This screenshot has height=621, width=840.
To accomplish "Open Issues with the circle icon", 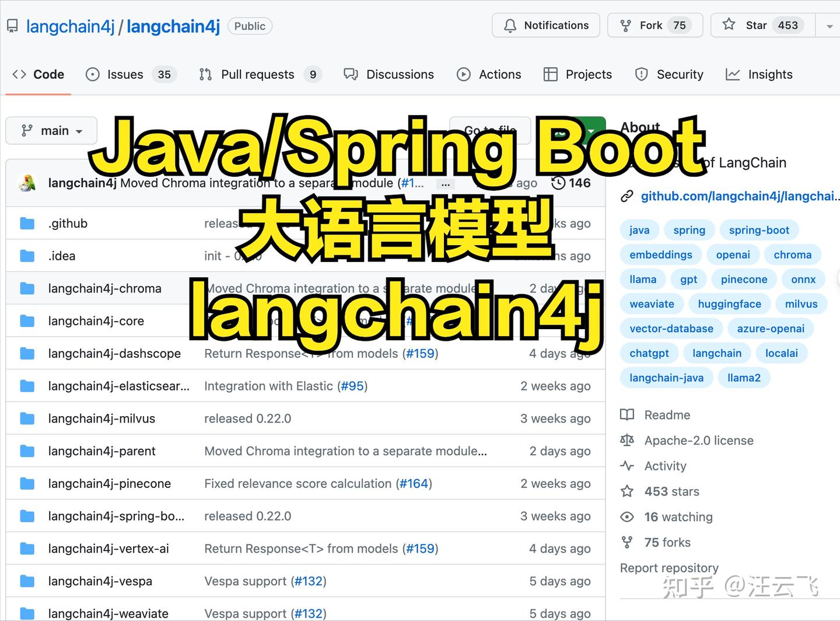I will [x=92, y=74].
